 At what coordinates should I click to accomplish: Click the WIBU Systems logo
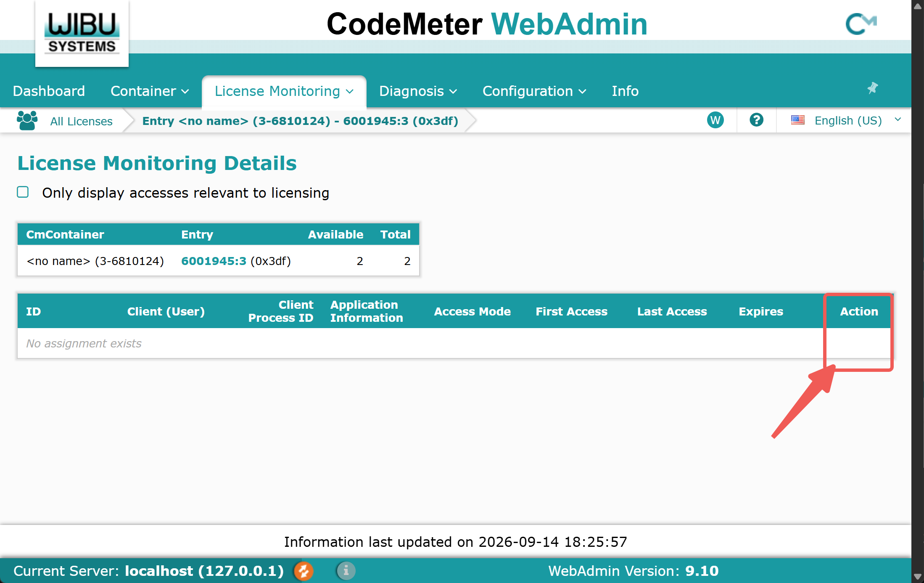click(x=82, y=33)
